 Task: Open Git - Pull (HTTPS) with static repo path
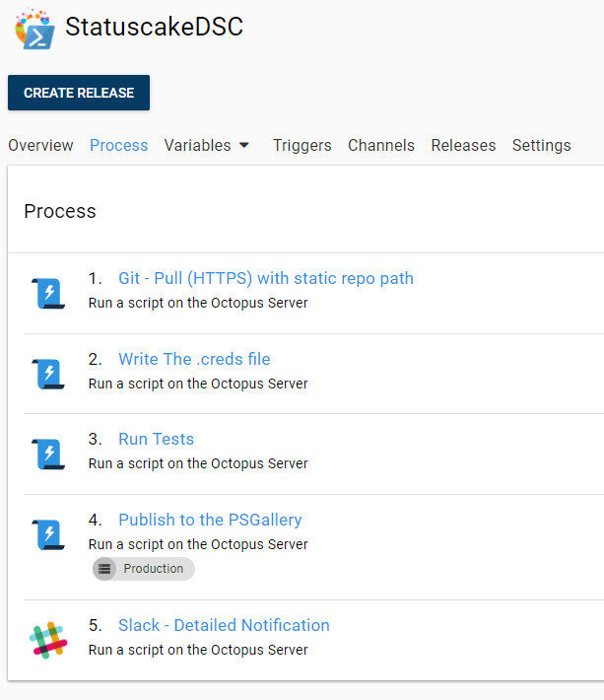point(266,278)
